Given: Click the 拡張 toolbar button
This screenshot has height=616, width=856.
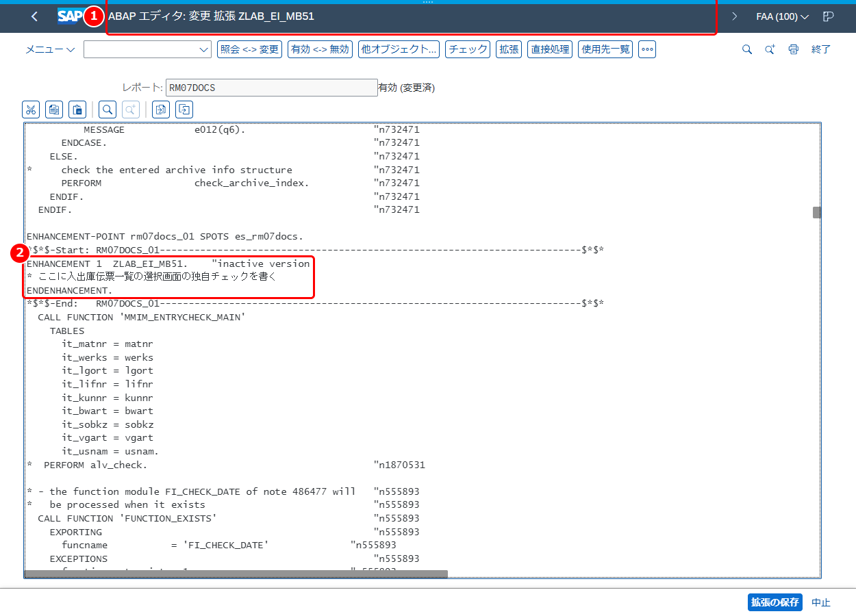Looking at the screenshot, I should point(509,49).
